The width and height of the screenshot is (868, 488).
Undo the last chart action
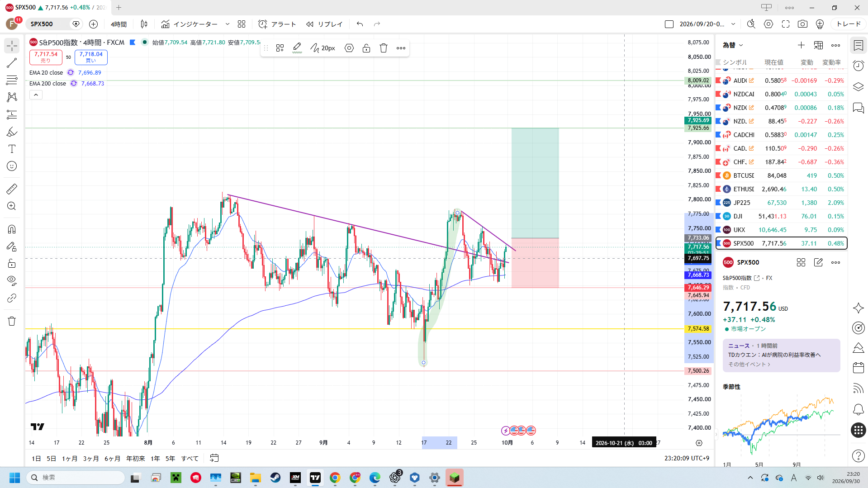(x=360, y=24)
